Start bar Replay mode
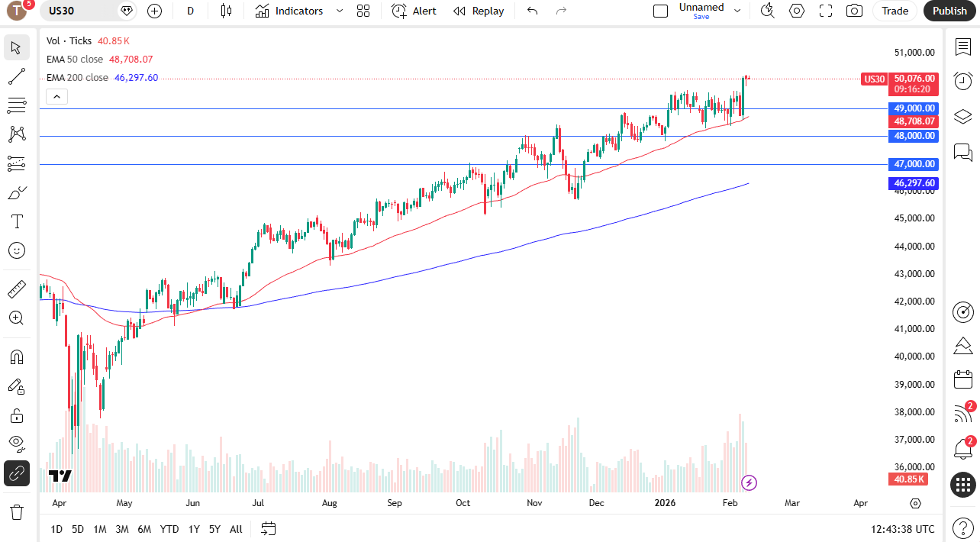 coord(479,11)
